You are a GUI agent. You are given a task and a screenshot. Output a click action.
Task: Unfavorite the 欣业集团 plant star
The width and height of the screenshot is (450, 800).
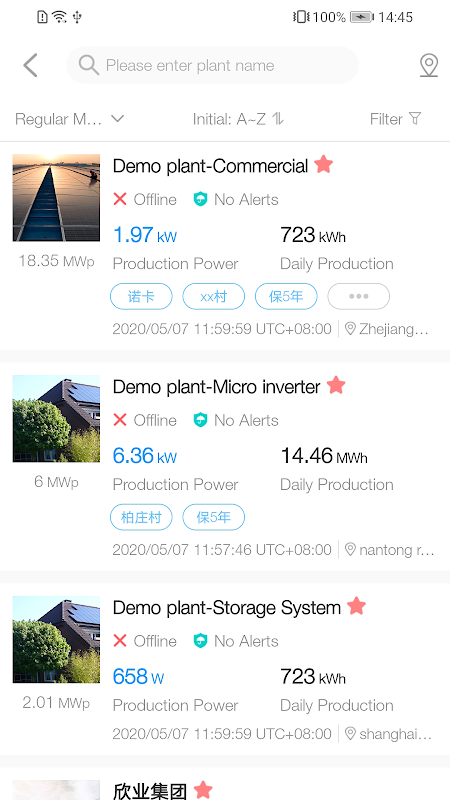point(203,789)
